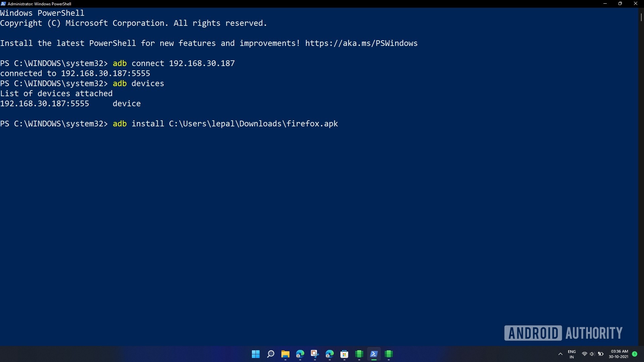This screenshot has width=644, height=362.
Task: Click the firefox.apk file path text
Action: click(x=254, y=124)
